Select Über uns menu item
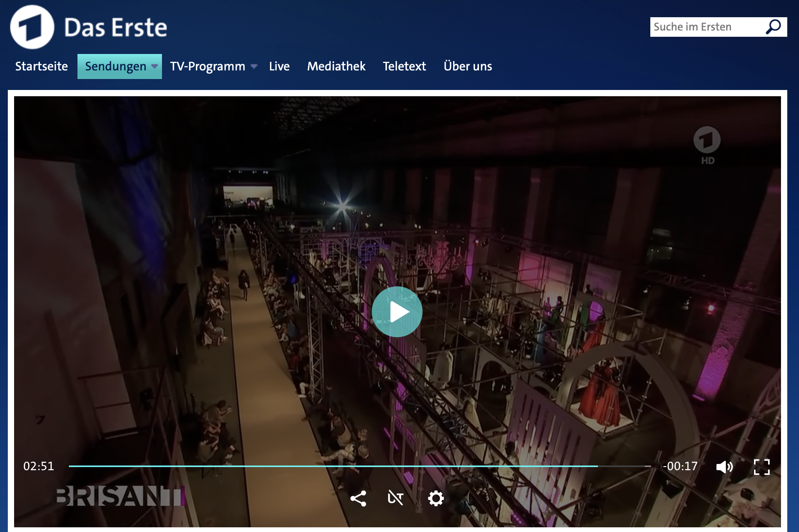This screenshot has width=799, height=532. pos(468,66)
